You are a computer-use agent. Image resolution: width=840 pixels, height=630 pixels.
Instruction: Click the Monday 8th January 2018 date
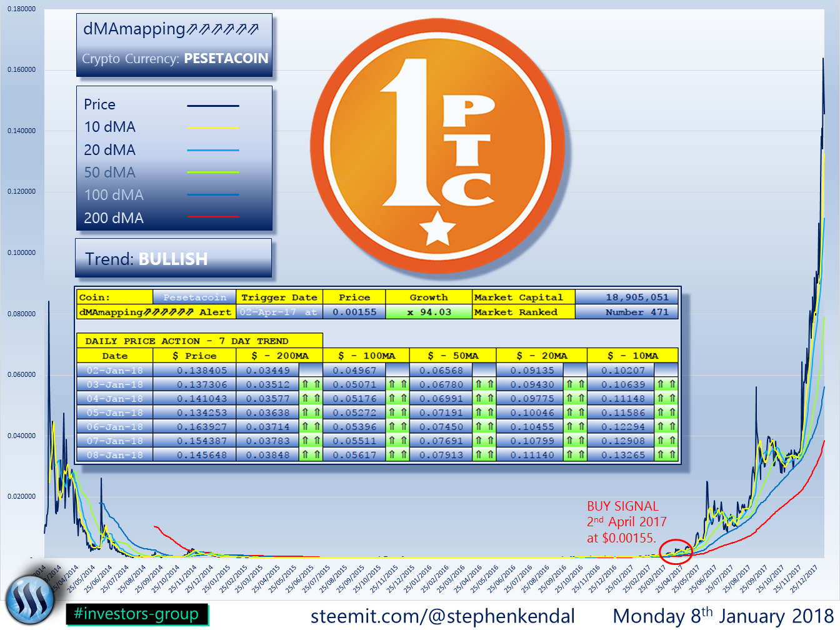pyautogui.click(x=723, y=615)
